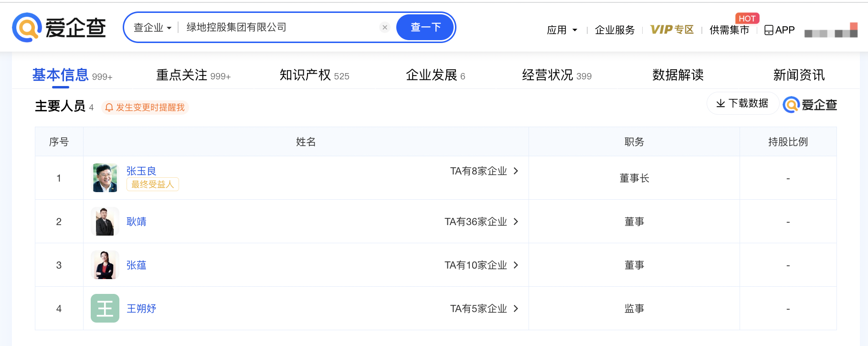Image resolution: width=868 pixels, height=346 pixels.
Task: Open 张蕴's name link
Action: [x=137, y=265]
